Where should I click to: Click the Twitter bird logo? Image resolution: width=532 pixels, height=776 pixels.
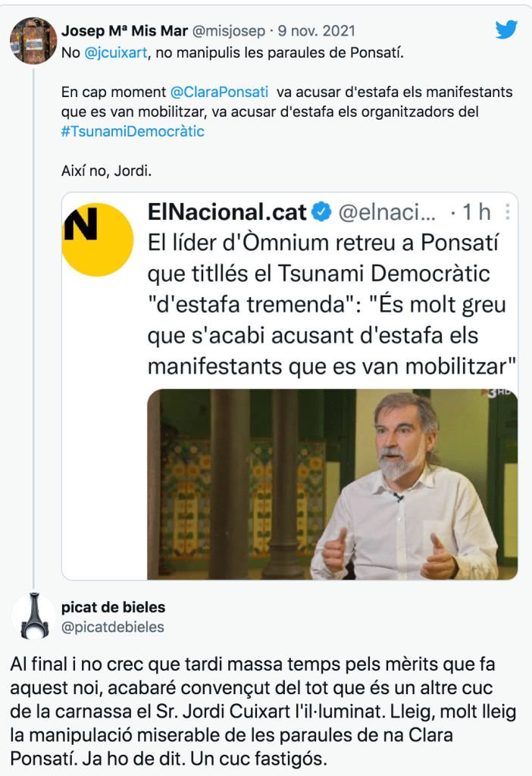[x=506, y=30]
